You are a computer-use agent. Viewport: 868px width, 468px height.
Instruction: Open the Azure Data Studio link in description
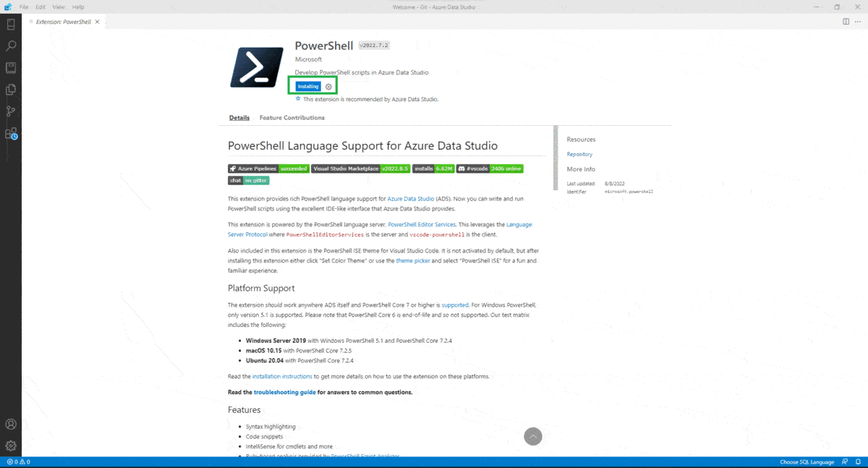(x=411, y=198)
